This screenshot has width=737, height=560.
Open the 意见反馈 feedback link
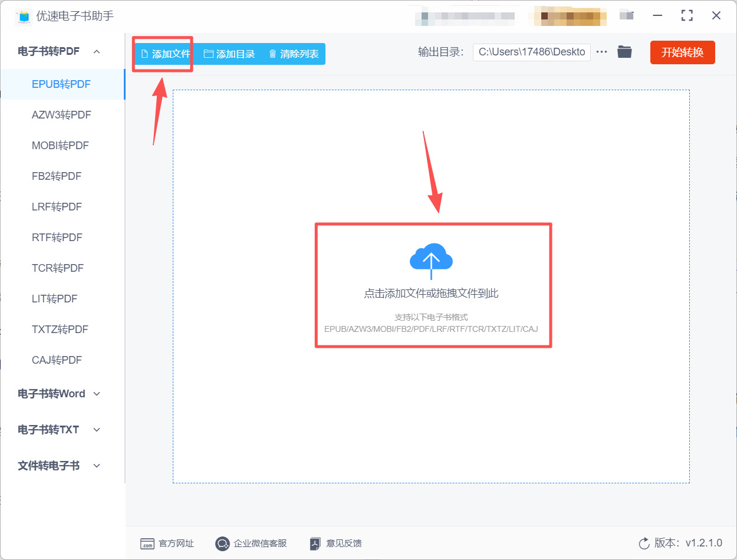click(x=335, y=543)
